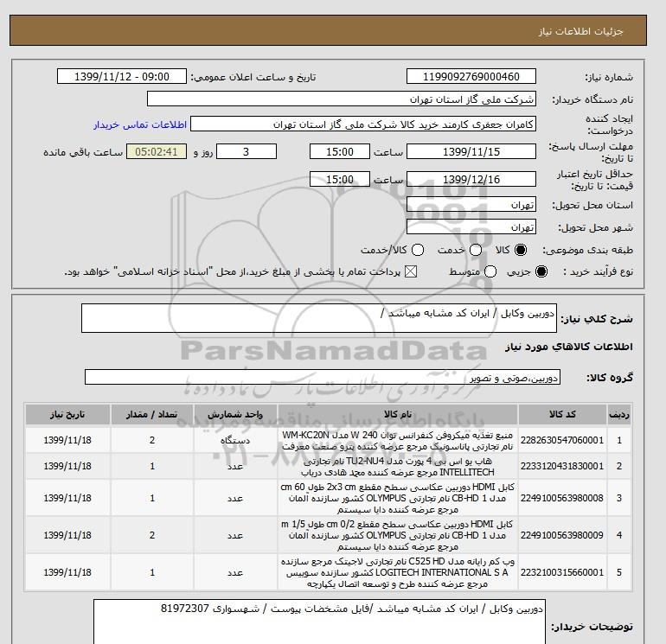
Task: Click the remaining time countdown 05:02:41
Action: point(157,151)
